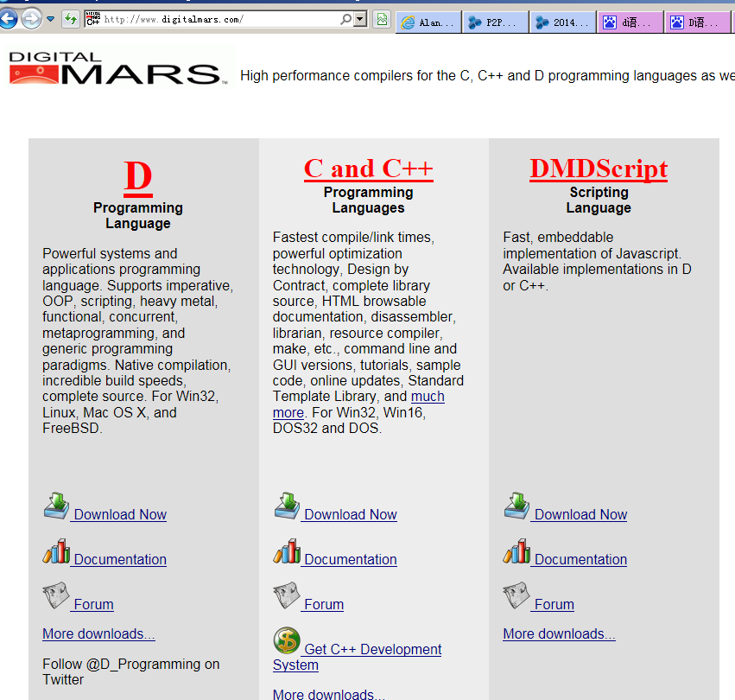Open 'Forum' link in DMDScript column
Viewport: 735px width, 700px height.
[x=554, y=605]
